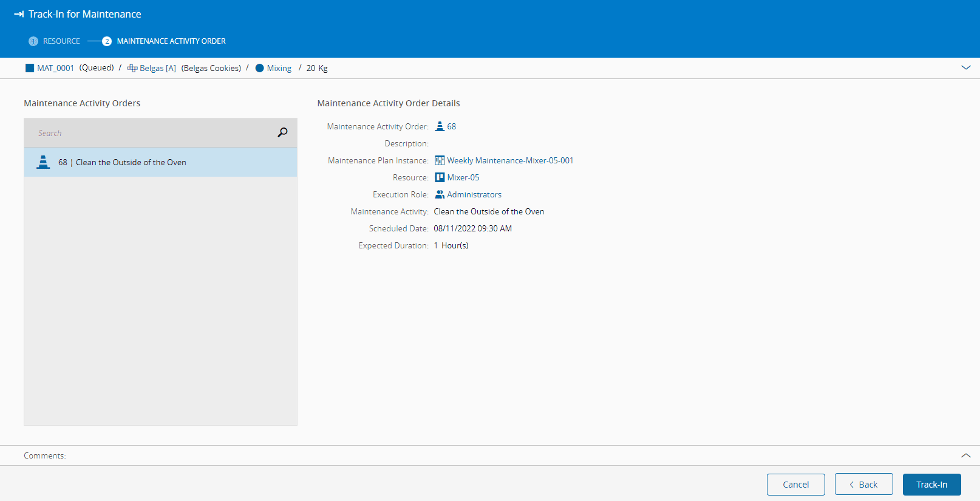Viewport: 980px width, 501px height.
Task: Expand the Comments section chevron
Action: pyautogui.click(x=965, y=455)
